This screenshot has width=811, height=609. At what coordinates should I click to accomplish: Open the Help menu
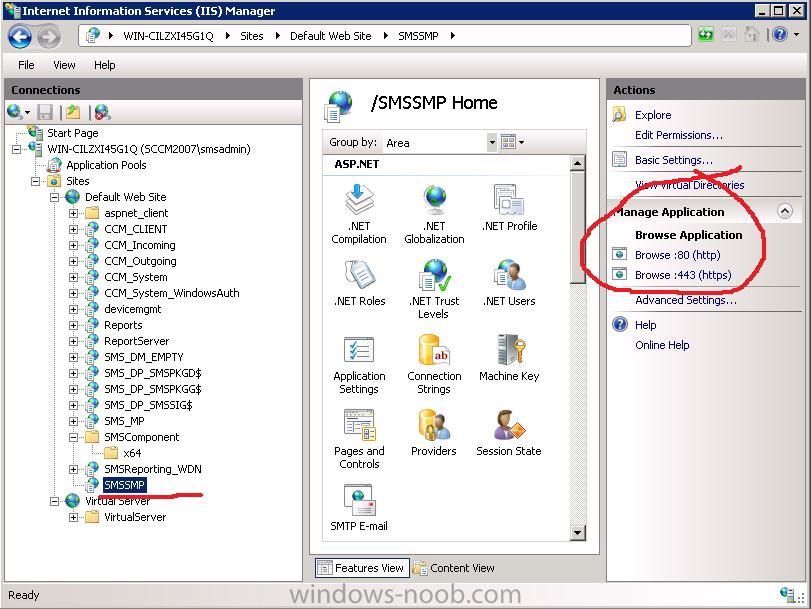pos(104,65)
